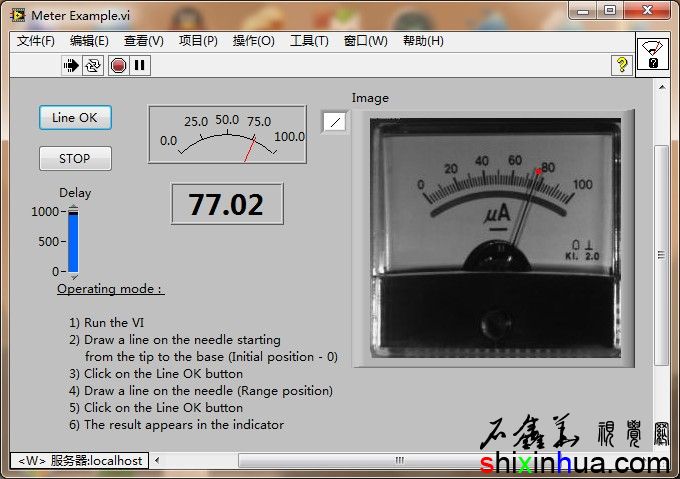The width and height of the screenshot is (680, 479).
Task: Click the Run Continuously looping-arrows icon
Action: click(94, 66)
